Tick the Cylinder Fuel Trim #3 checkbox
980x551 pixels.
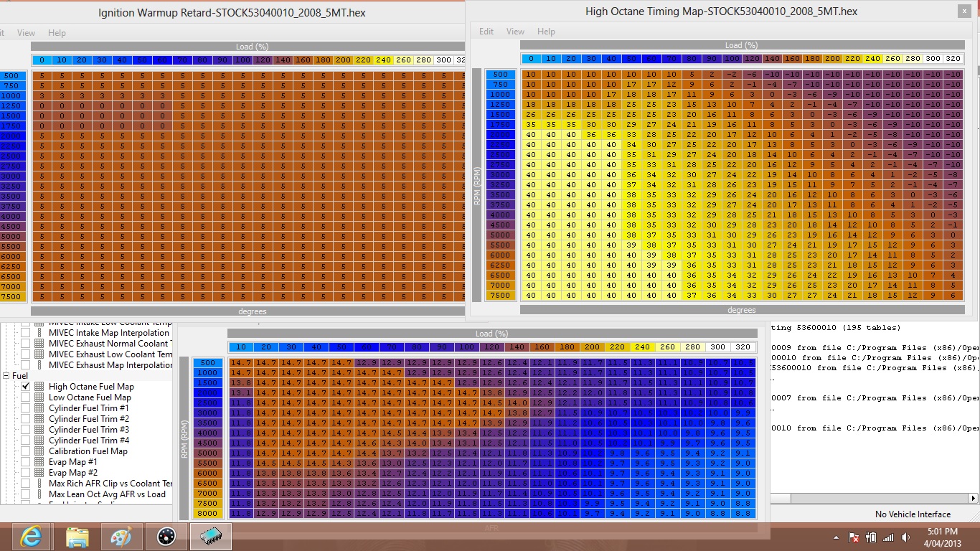pos(26,430)
